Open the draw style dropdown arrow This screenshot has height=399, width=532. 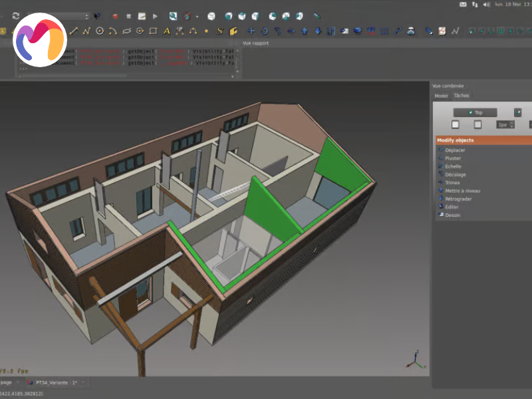pyautogui.click(x=197, y=16)
